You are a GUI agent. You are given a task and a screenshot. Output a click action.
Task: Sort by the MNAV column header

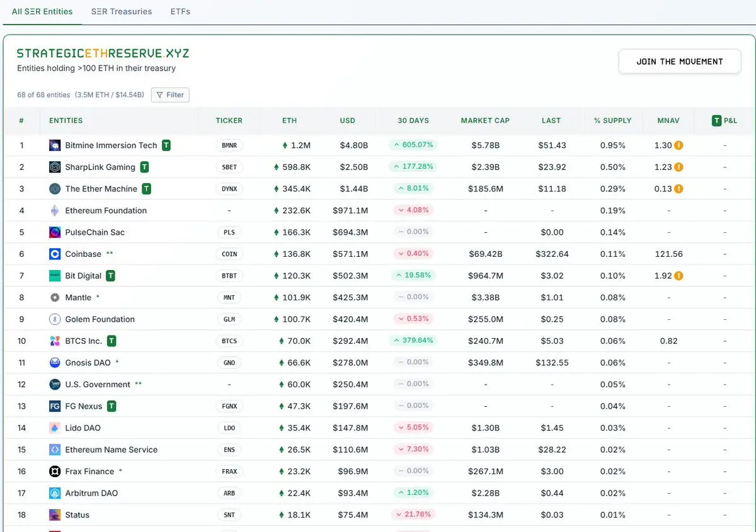click(x=668, y=121)
